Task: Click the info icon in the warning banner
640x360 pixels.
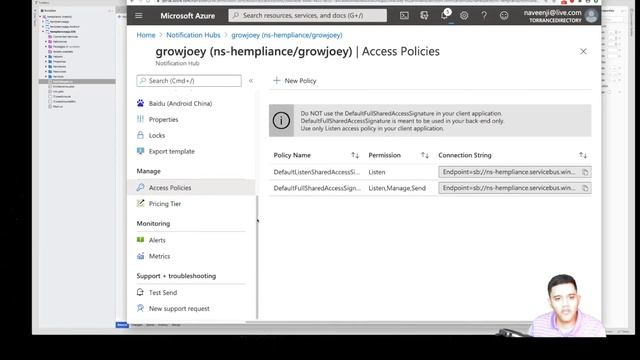Action: [x=281, y=120]
